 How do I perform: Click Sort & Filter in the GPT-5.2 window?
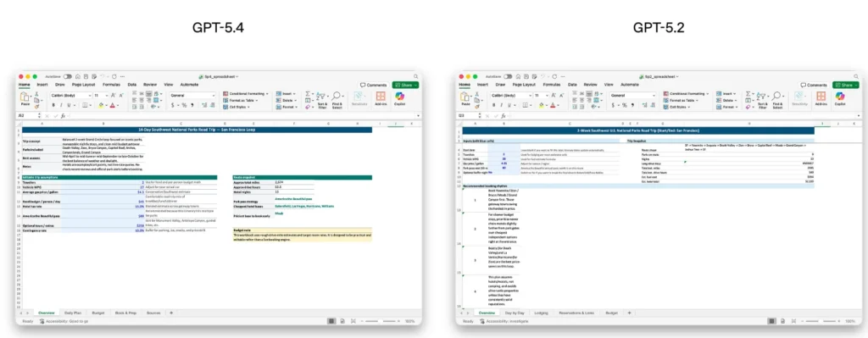point(764,100)
